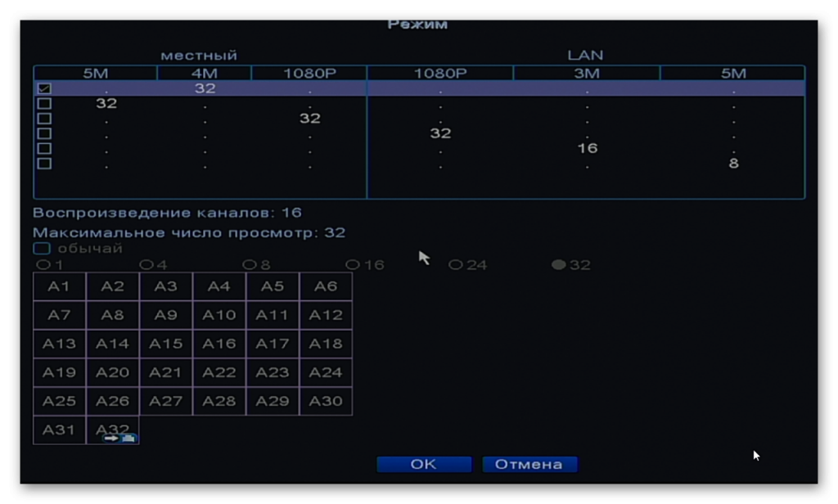Screen dimensions: 838x504
Task: Click channel cell A24
Action: pyautogui.click(x=326, y=372)
